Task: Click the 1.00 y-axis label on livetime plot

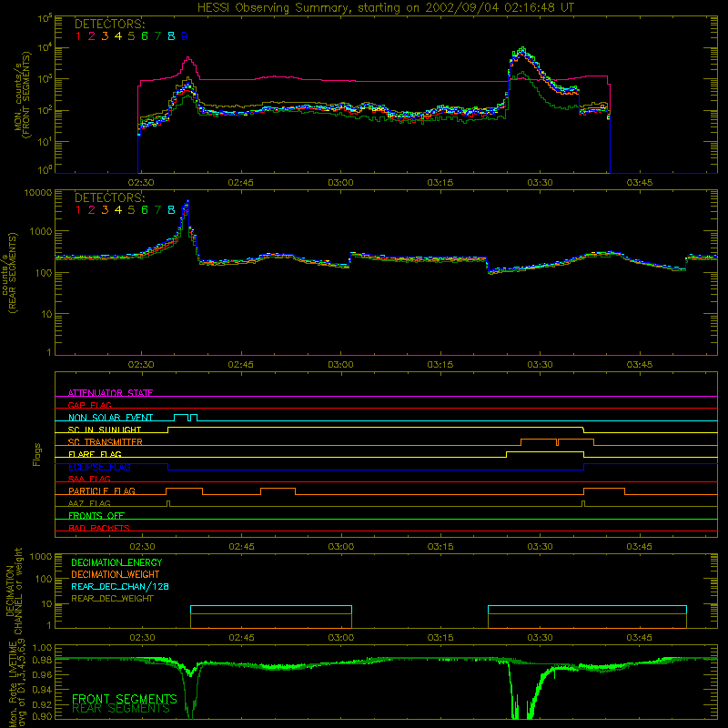Action: [x=41, y=647]
